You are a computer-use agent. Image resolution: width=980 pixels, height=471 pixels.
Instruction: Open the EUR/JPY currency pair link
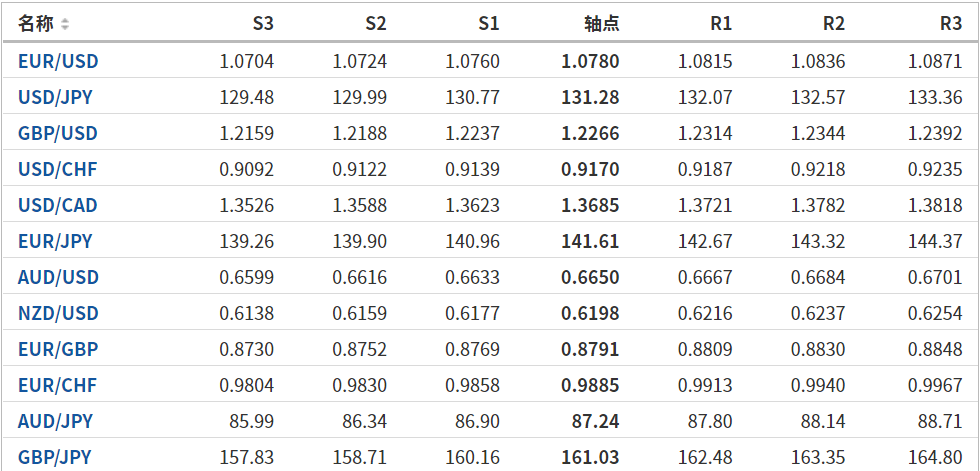pyautogui.click(x=55, y=241)
